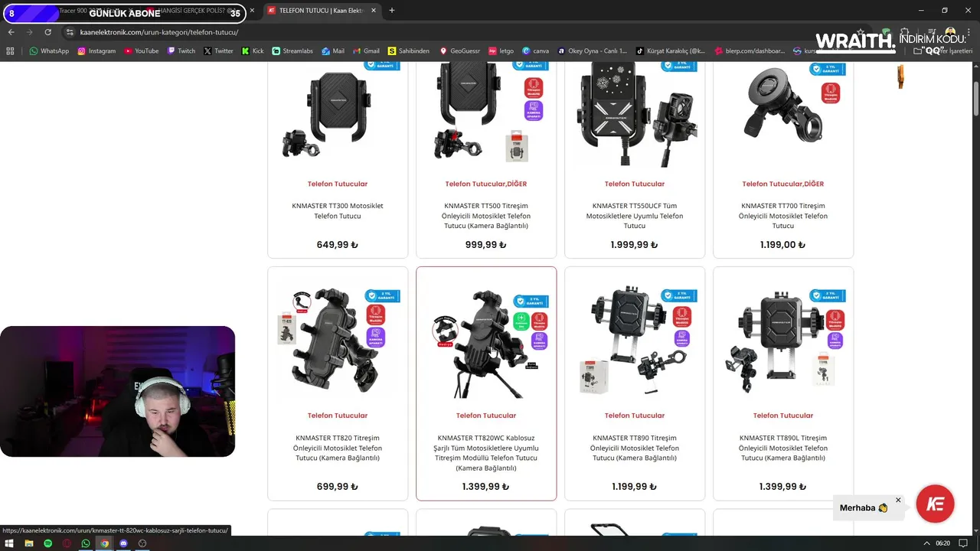Image resolution: width=980 pixels, height=551 pixels.
Task: Open KNMASTER TT820WC Kablosuz Şarjlı product link
Action: [486, 453]
